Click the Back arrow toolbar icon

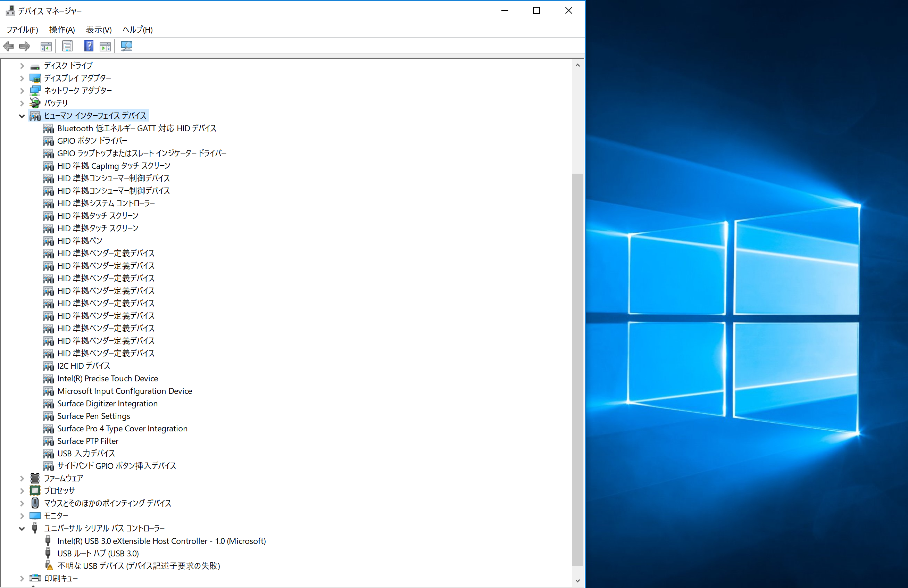click(x=9, y=46)
